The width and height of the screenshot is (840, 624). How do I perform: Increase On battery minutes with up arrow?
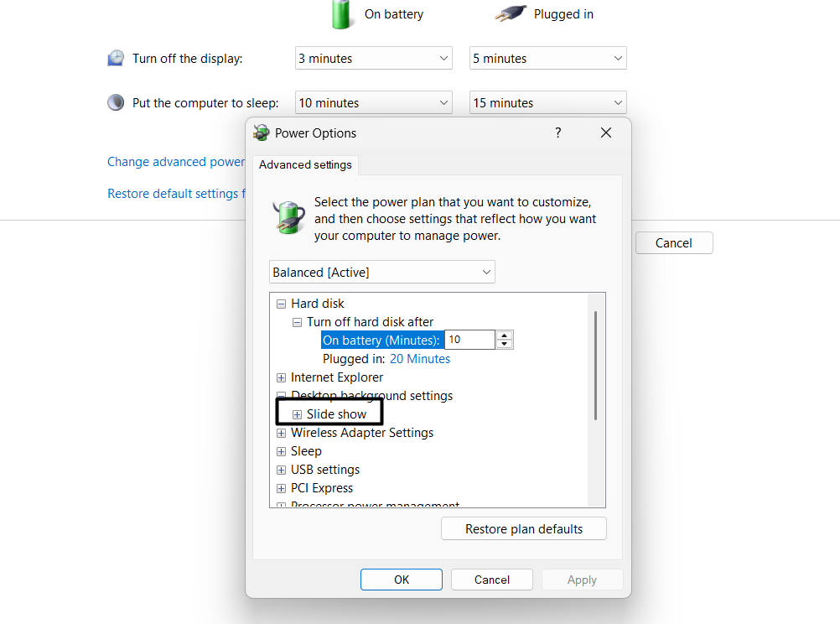point(504,335)
